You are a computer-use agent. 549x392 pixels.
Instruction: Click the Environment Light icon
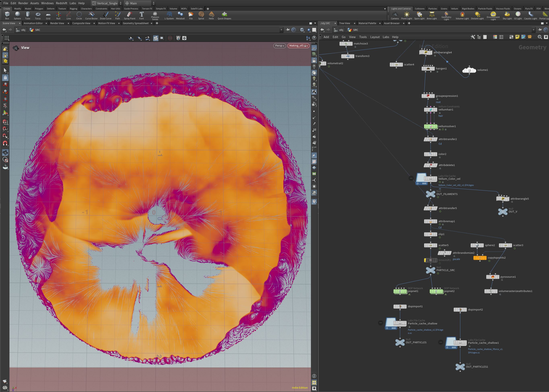(x=493, y=14)
